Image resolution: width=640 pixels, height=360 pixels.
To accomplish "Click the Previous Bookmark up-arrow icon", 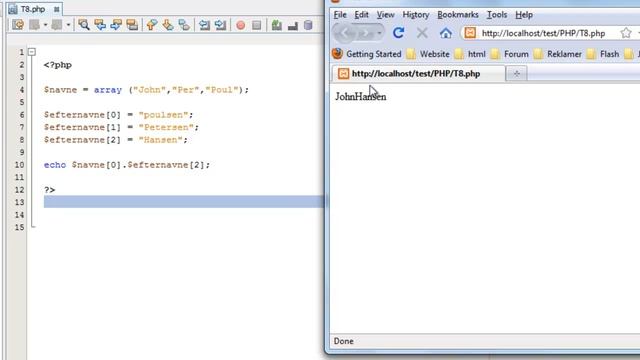I will (152, 25).
